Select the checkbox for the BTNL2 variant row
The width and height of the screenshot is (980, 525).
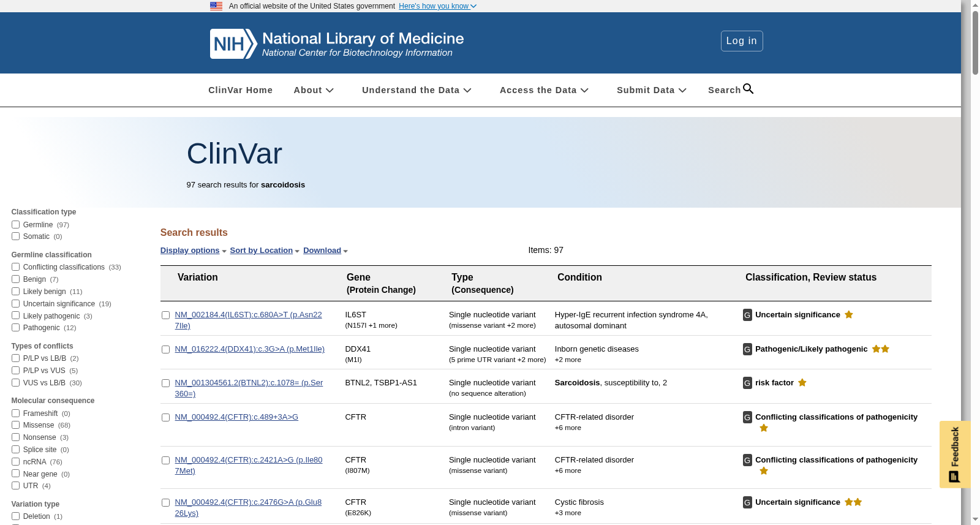[x=165, y=383]
